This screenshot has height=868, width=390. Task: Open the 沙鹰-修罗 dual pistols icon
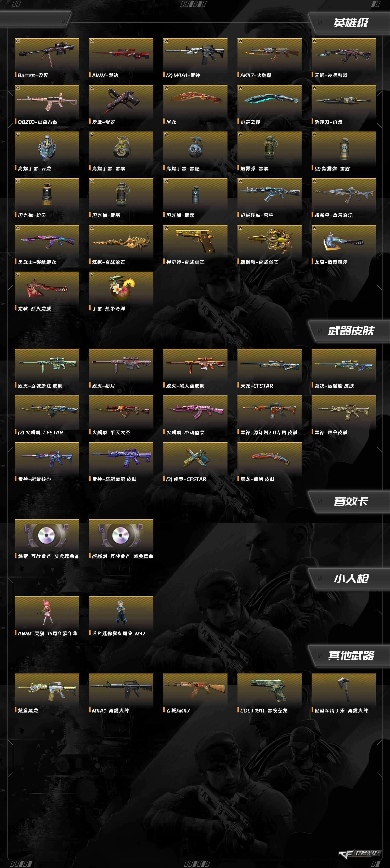click(x=121, y=100)
